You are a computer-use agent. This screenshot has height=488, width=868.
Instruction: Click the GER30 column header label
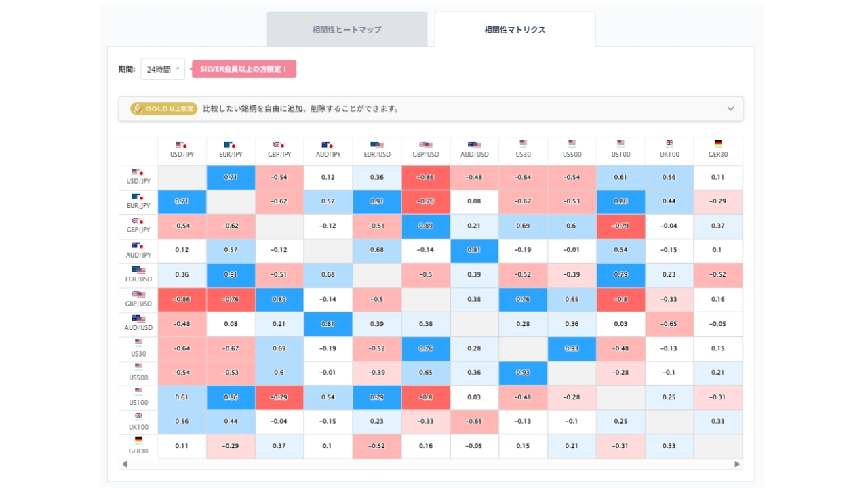pos(718,155)
